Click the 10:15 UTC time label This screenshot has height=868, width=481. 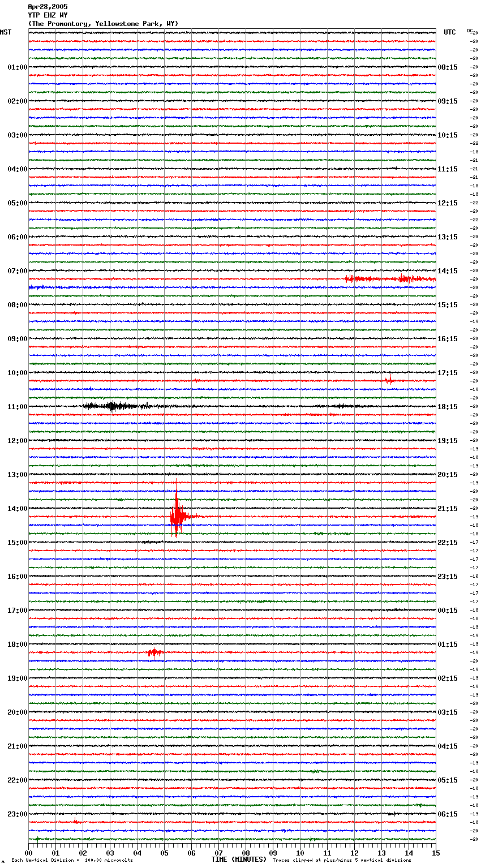coord(448,135)
